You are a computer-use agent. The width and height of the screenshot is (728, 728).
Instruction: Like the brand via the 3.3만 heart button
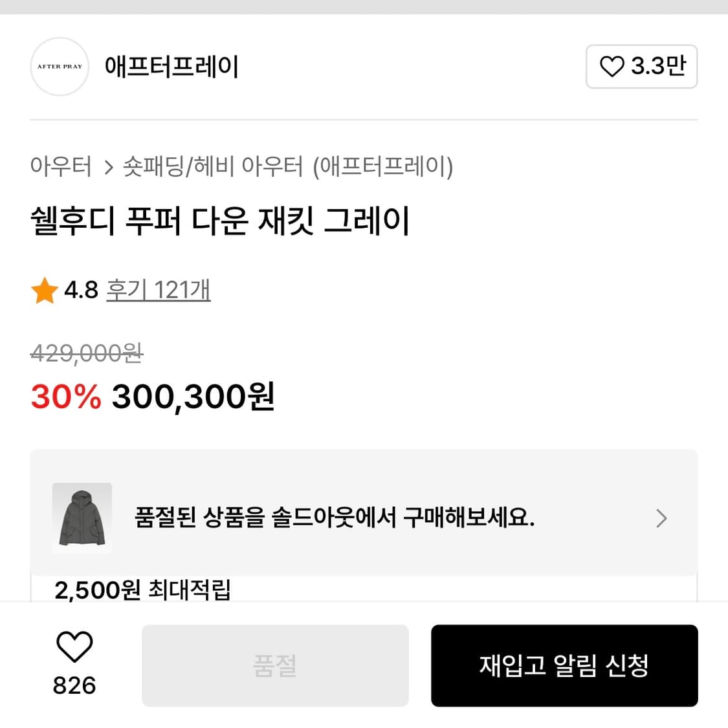point(641,67)
